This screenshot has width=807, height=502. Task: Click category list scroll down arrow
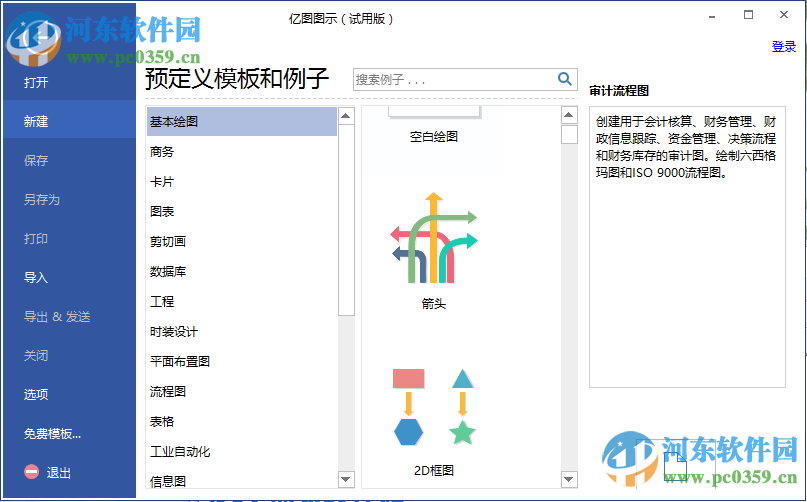[346, 479]
